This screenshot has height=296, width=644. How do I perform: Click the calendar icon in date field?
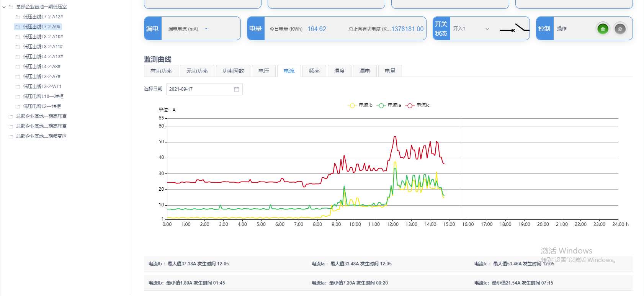tap(237, 89)
